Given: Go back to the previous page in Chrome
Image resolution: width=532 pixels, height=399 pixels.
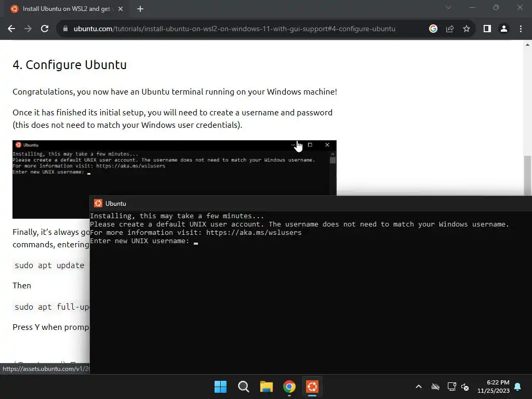Looking at the screenshot, I should click(11, 29).
